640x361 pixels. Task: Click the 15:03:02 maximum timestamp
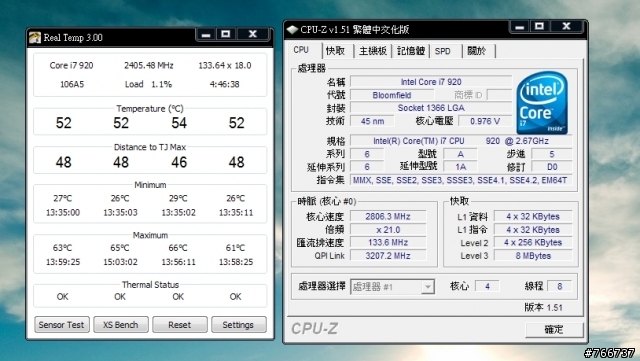120,262
